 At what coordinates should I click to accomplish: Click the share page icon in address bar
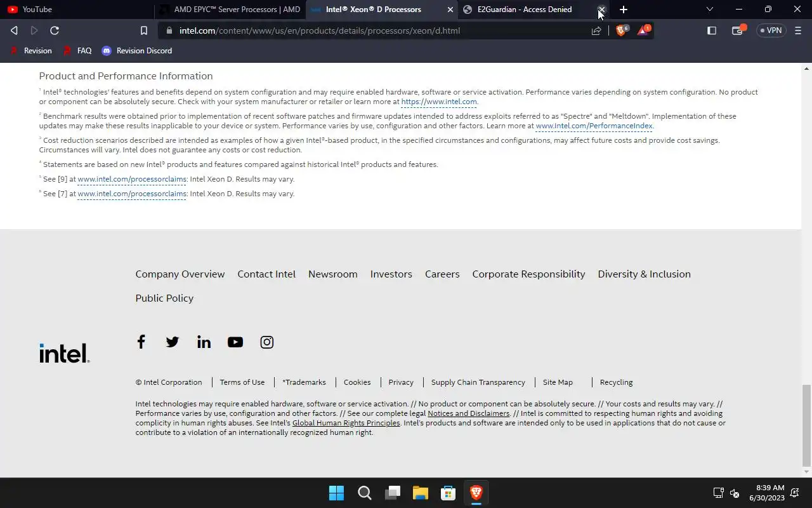tap(596, 30)
